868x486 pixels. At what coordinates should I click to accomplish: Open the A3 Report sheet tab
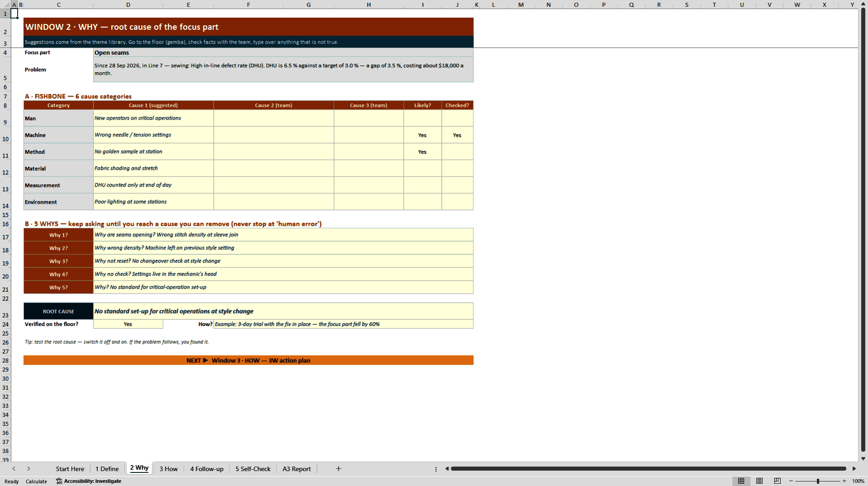coord(297,469)
